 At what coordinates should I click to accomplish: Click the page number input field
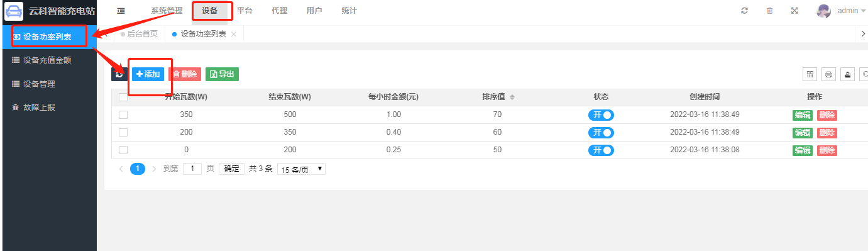pyautogui.click(x=192, y=169)
